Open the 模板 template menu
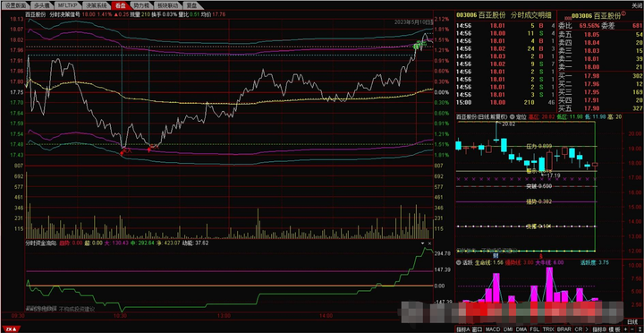This screenshot has width=644, height=333. tap(614, 329)
